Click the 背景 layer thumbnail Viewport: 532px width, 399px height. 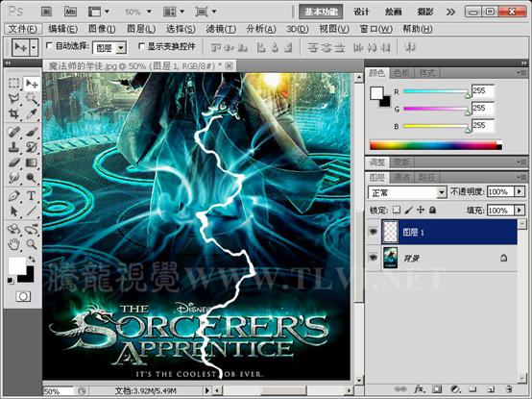(390, 258)
